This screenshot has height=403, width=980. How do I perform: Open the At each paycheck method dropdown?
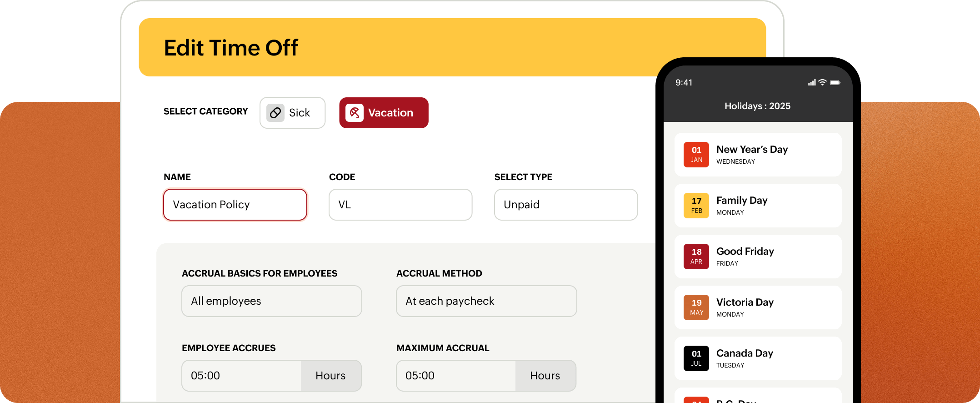click(486, 301)
